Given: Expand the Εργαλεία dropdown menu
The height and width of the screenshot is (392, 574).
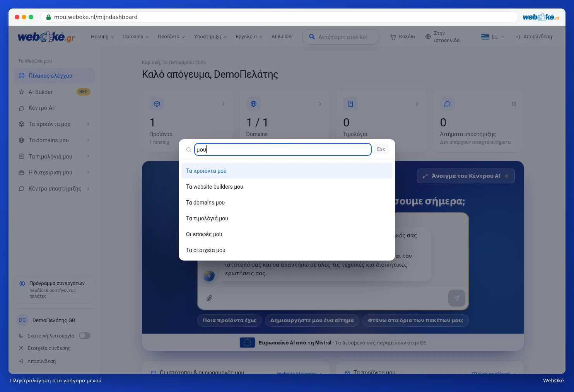Looking at the screenshot, I should tap(249, 37).
